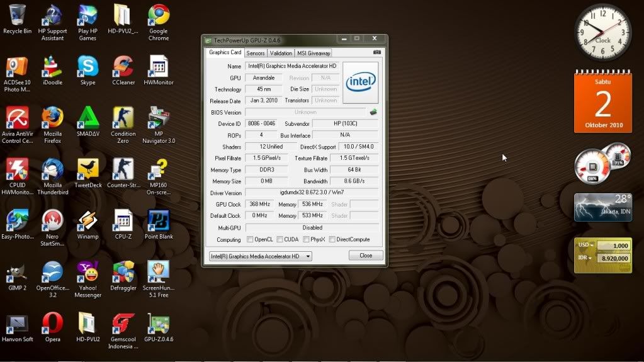
Task: Click the Driver Version field
Action: pyautogui.click(x=312, y=192)
